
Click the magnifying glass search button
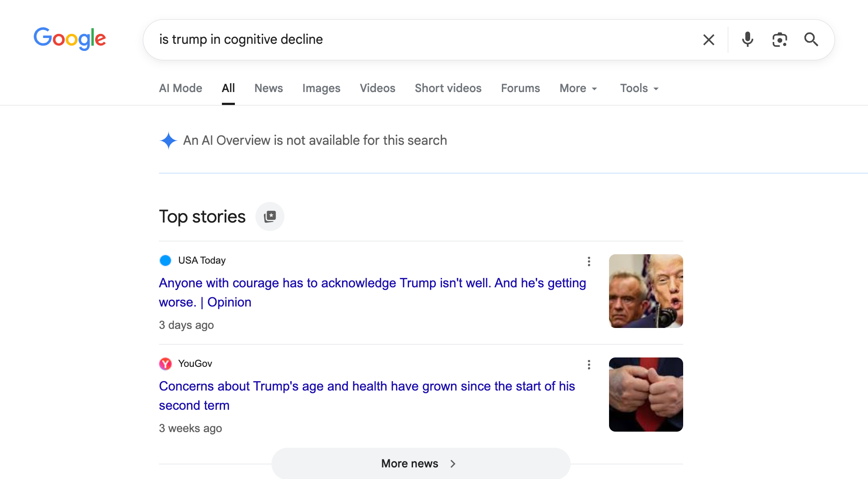pos(811,40)
